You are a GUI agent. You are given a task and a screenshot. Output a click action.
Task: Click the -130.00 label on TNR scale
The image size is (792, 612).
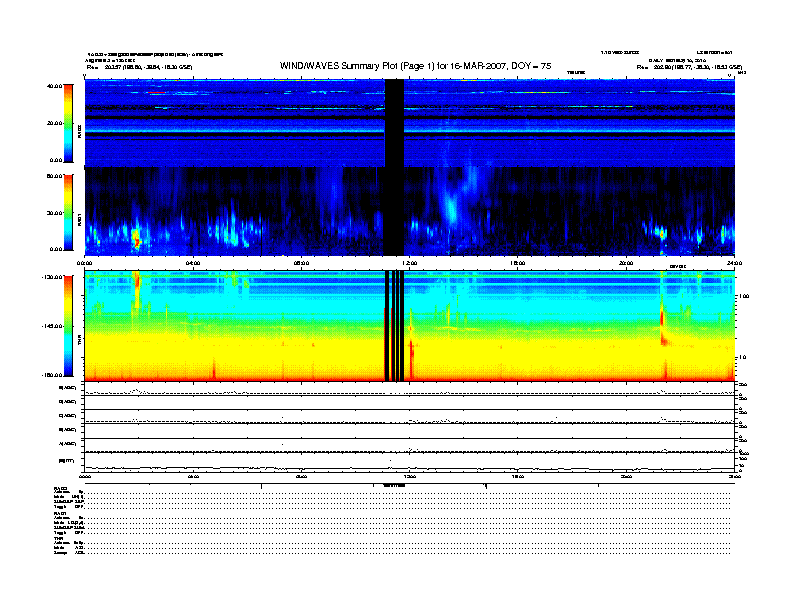[x=52, y=277]
